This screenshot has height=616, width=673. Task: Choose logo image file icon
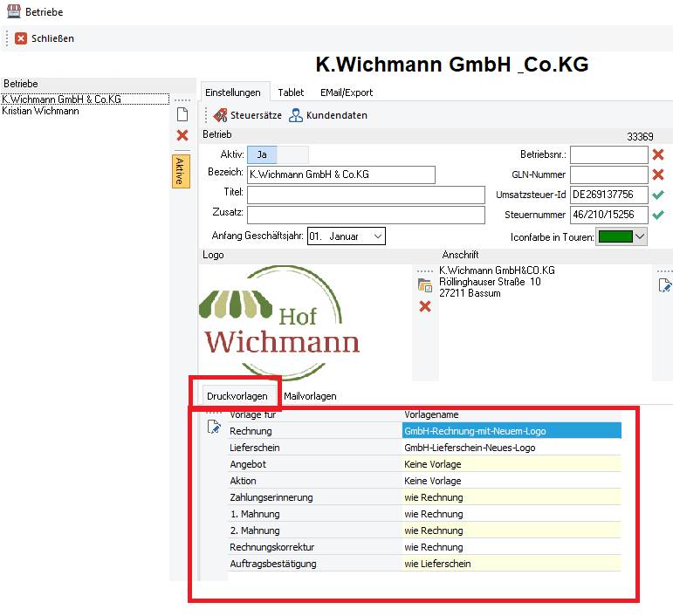pos(425,285)
